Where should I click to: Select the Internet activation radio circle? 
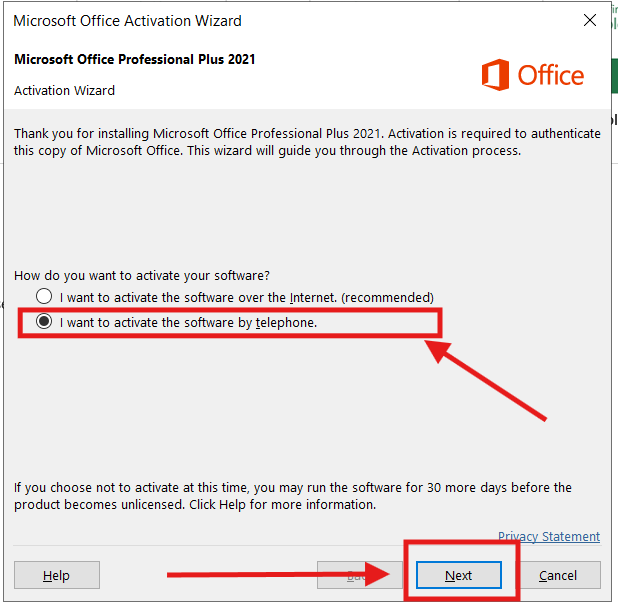point(44,297)
